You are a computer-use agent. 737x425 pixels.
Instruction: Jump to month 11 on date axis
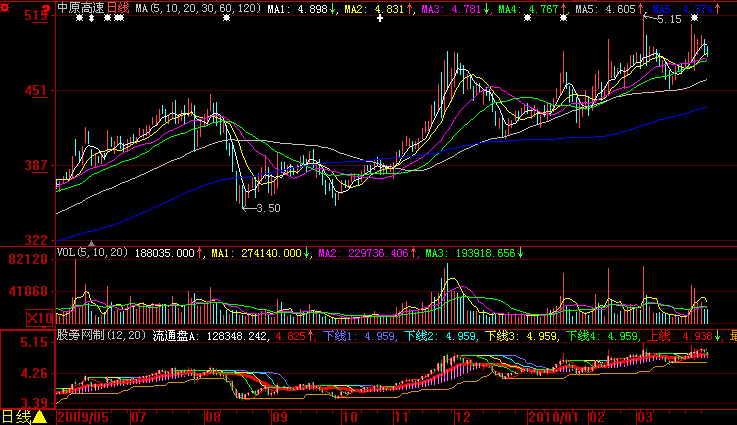coord(401,417)
